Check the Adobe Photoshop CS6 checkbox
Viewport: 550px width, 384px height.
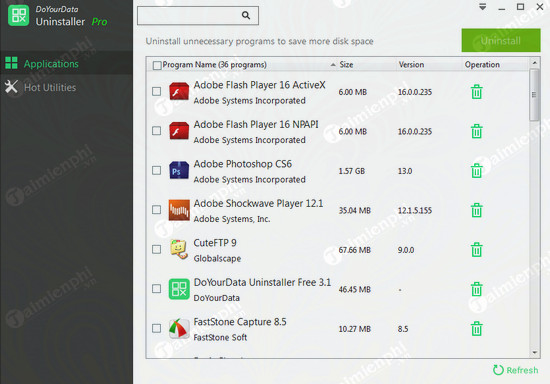coord(156,170)
